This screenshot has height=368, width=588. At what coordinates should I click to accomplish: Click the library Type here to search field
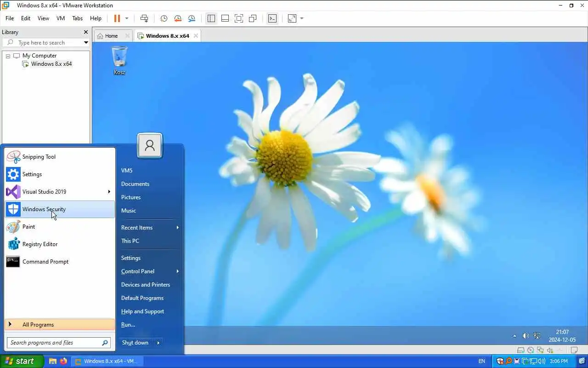(x=46, y=43)
